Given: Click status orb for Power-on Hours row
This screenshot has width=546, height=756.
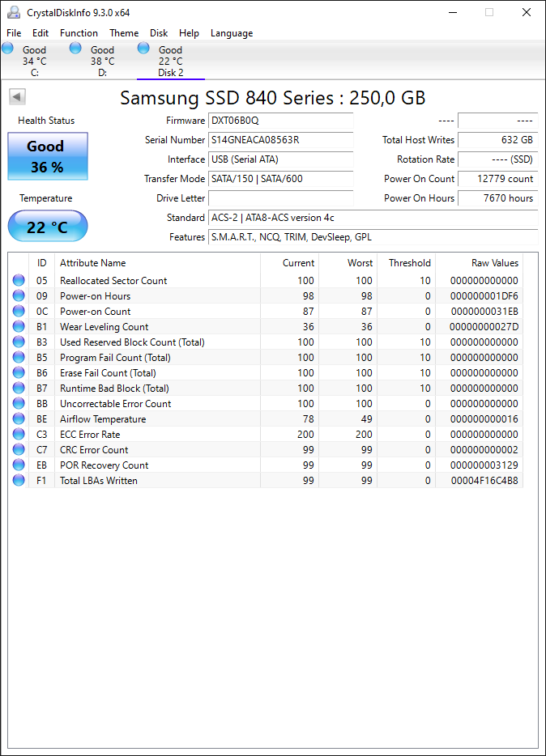Looking at the screenshot, I should 19,295.
